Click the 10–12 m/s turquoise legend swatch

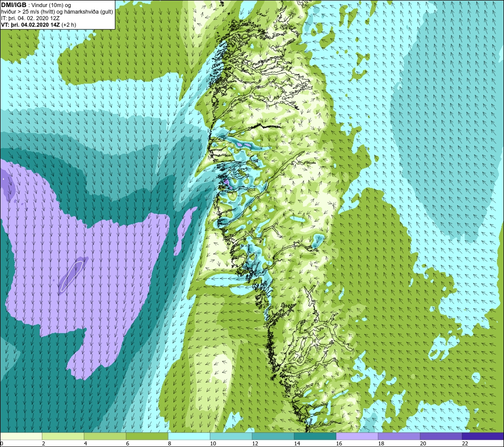point(231,436)
